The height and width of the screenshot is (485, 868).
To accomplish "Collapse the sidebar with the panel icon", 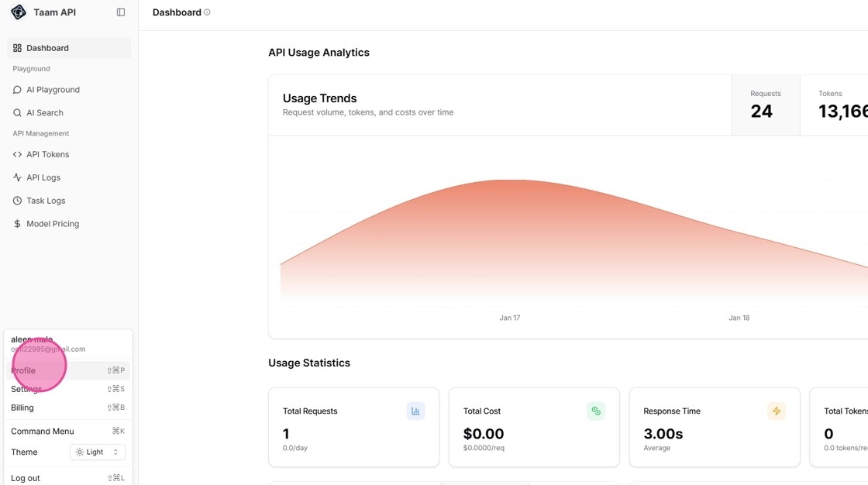I will pyautogui.click(x=121, y=12).
